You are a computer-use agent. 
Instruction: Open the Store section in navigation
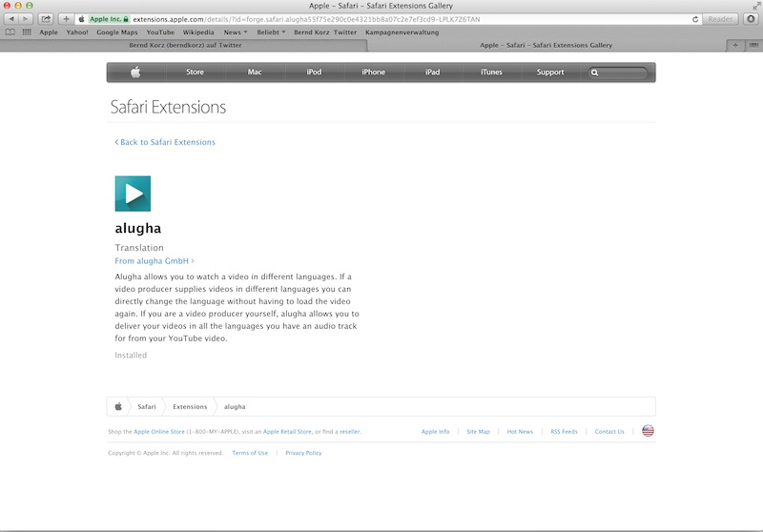[x=195, y=72]
